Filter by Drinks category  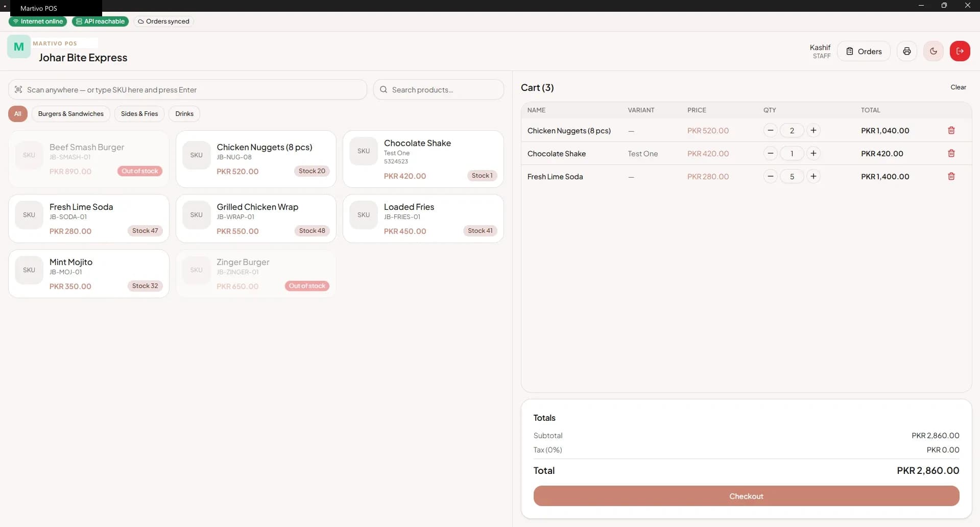click(x=184, y=114)
